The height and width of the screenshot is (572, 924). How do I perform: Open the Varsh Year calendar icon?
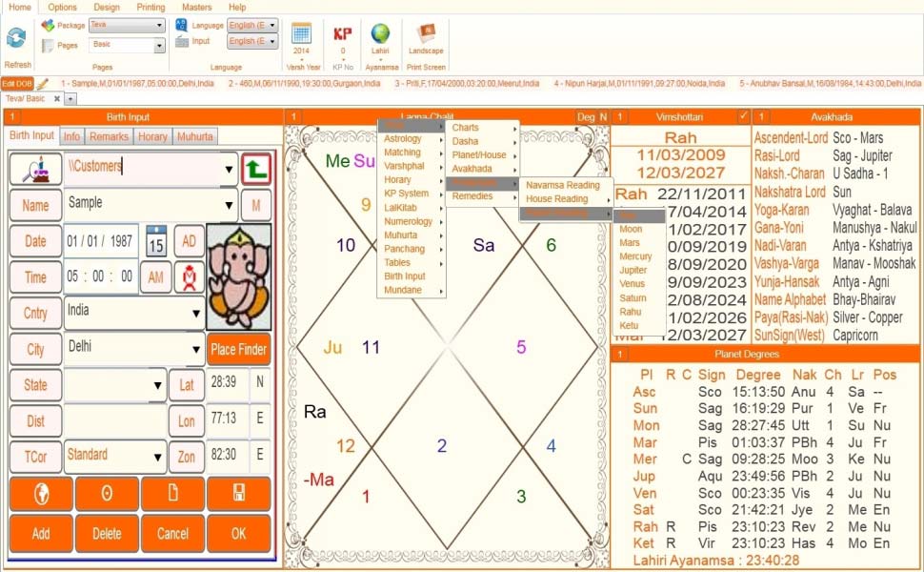click(x=301, y=33)
